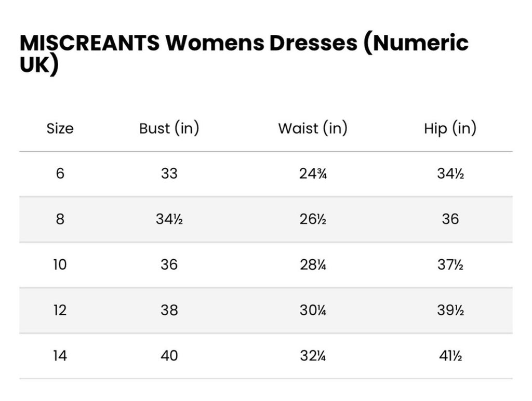Click size 12 in the Size column

tap(60, 310)
